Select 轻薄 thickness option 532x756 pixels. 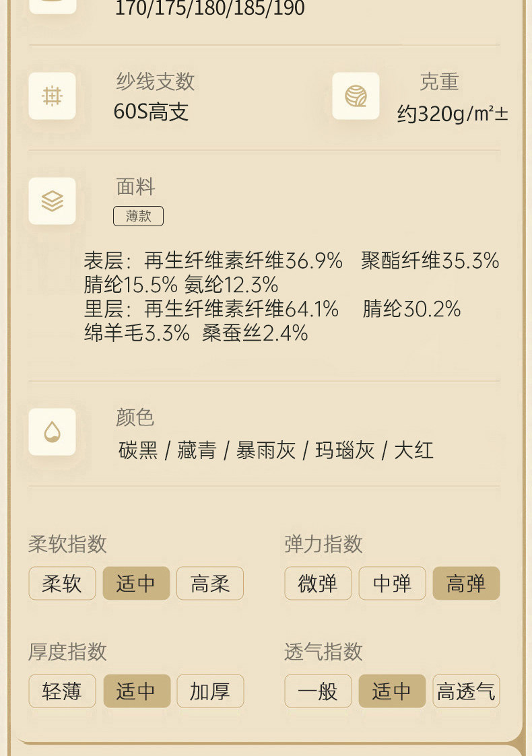pos(62,691)
